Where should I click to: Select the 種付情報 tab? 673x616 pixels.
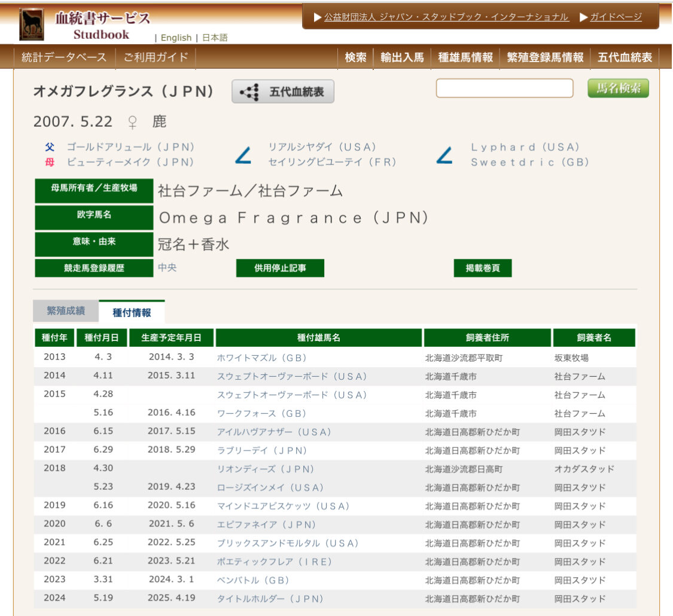(x=132, y=312)
